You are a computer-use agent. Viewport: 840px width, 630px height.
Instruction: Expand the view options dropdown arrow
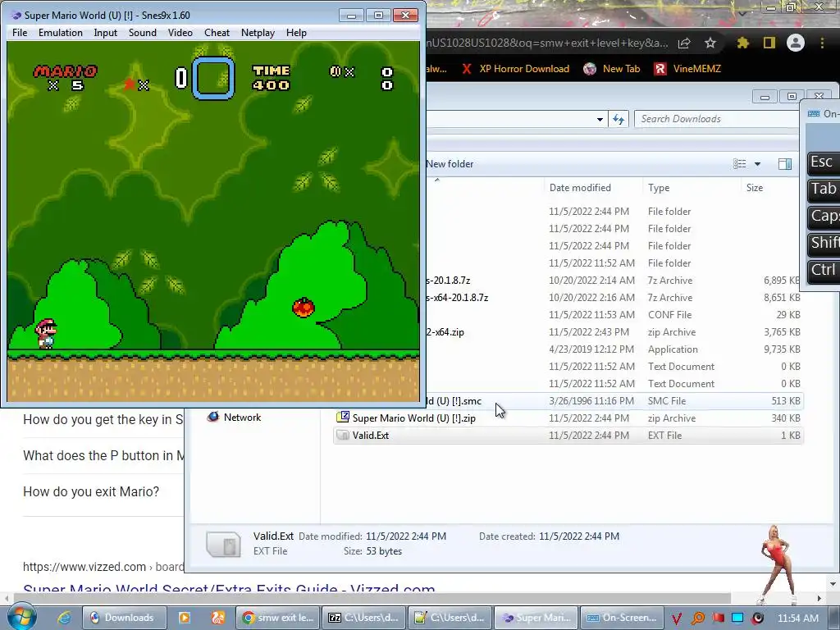pos(757,164)
